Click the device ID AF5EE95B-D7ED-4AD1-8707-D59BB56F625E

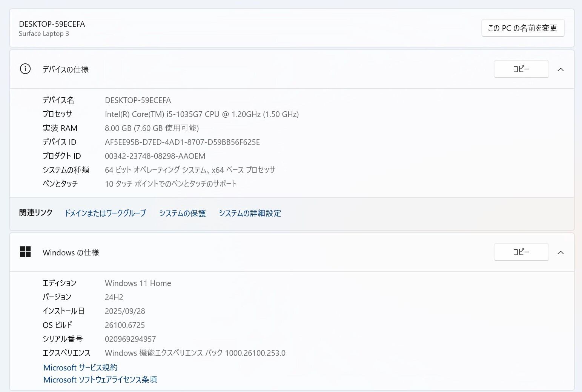point(182,142)
